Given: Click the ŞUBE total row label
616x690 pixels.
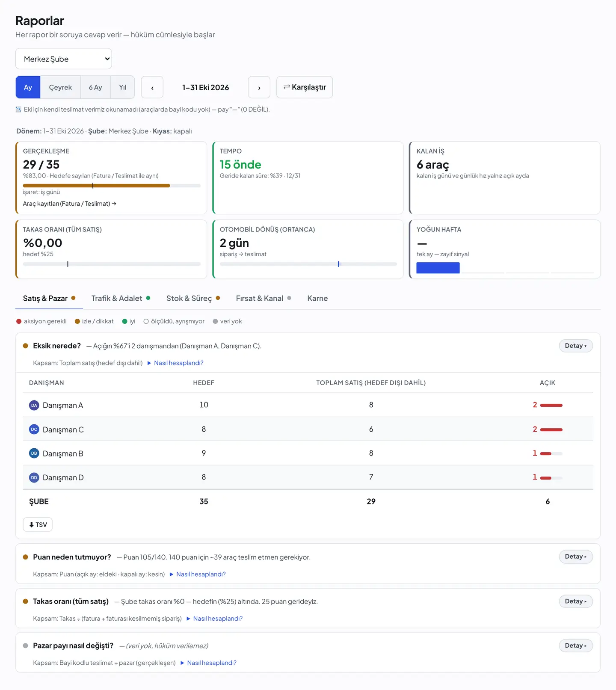Looking at the screenshot, I should pyautogui.click(x=39, y=501).
